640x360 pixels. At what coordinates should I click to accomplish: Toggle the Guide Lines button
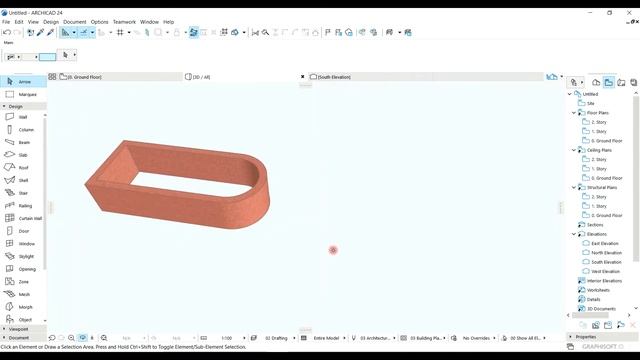click(65, 32)
